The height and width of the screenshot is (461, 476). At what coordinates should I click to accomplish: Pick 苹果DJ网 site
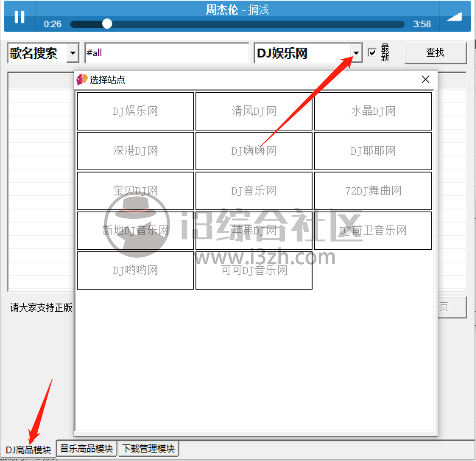[x=254, y=231]
